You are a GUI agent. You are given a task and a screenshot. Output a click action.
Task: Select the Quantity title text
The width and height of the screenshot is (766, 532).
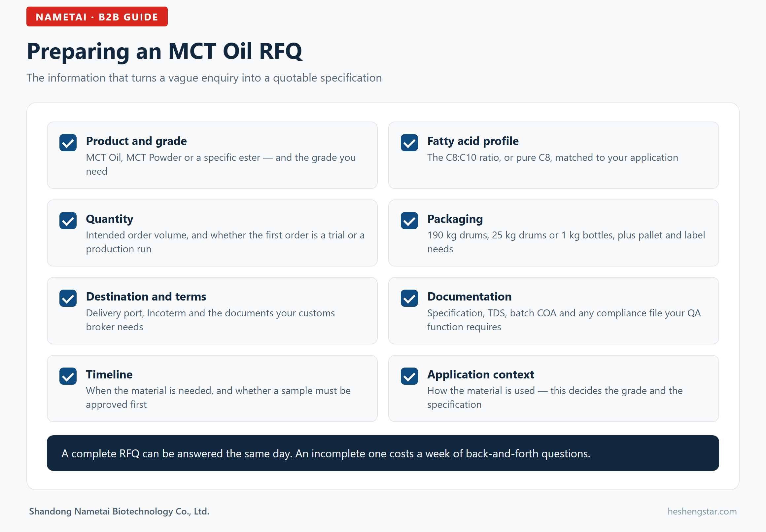coord(110,219)
